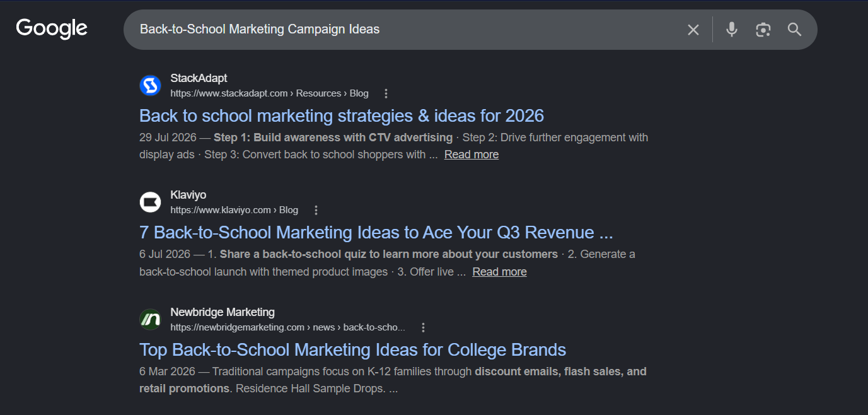Click 'Share a back-to-school quiz' bold snippet text
The height and width of the screenshot is (415, 868).
click(388, 254)
